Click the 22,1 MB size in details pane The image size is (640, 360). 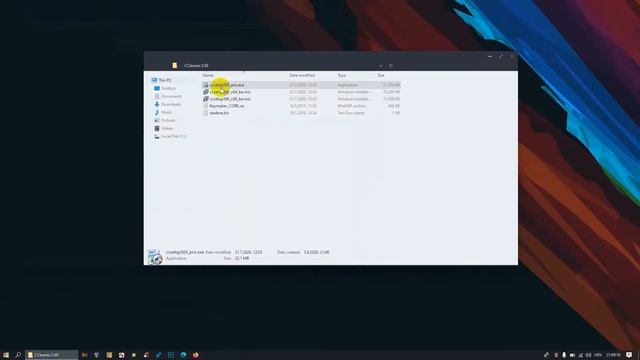(242, 258)
